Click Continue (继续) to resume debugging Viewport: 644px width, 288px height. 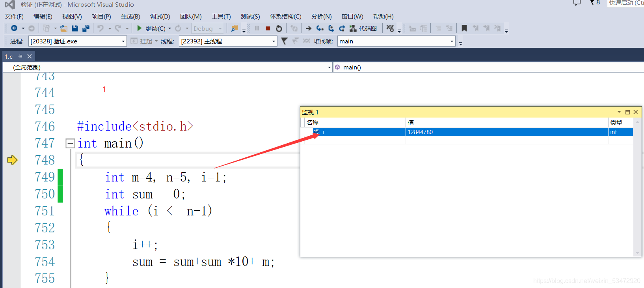pyautogui.click(x=152, y=28)
